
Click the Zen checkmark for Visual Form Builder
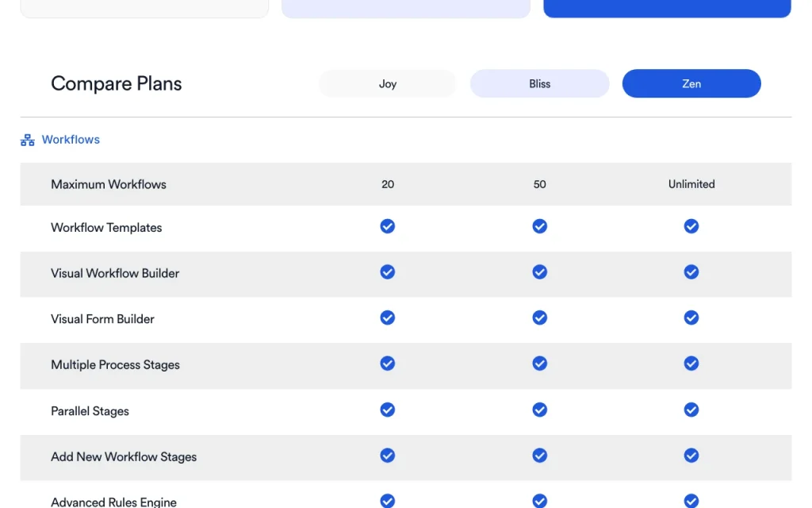(x=691, y=317)
